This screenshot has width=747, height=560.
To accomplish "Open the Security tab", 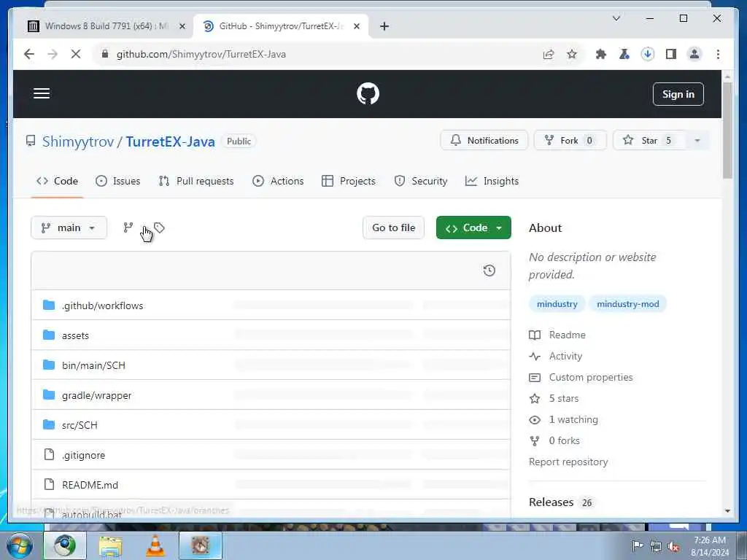I will pyautogui.click(x=421, y=181).
